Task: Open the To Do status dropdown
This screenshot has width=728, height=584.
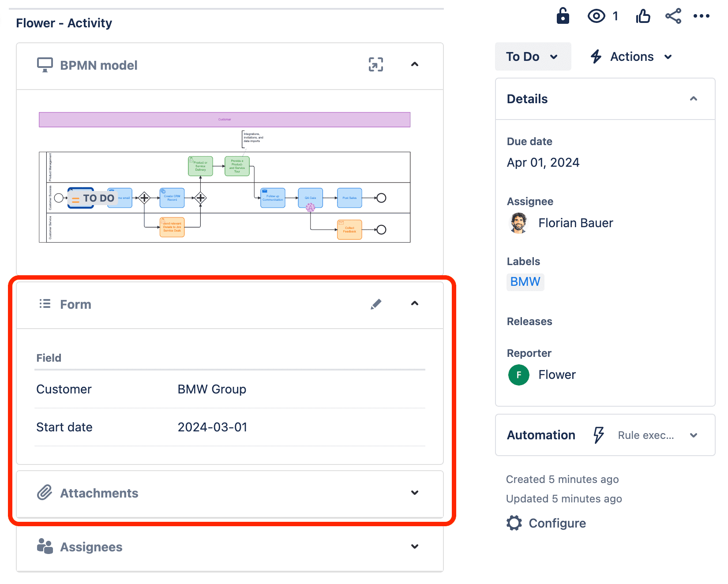Action: [x=533, y=56]
